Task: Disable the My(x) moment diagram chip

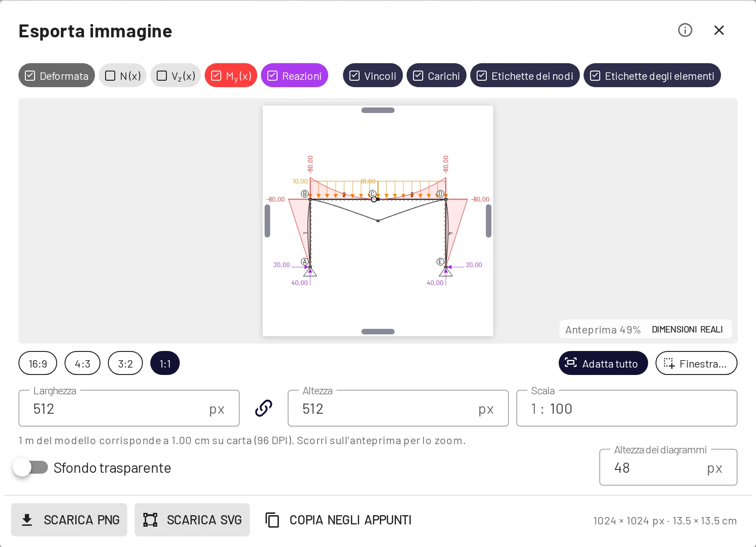Action: click(231, 76)
